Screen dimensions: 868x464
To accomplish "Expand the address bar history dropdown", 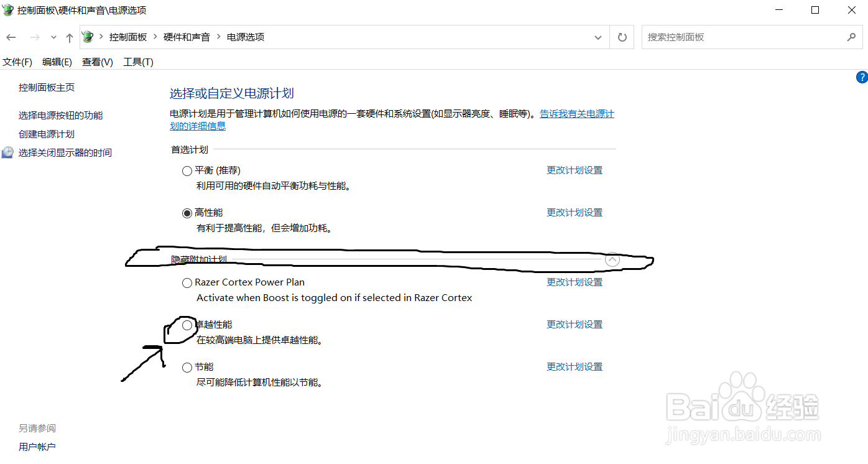I will [598, 37].
